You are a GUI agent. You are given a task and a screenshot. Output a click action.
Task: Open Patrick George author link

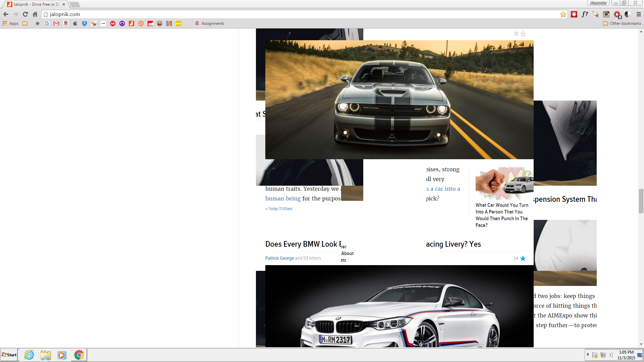pos(279,258)
